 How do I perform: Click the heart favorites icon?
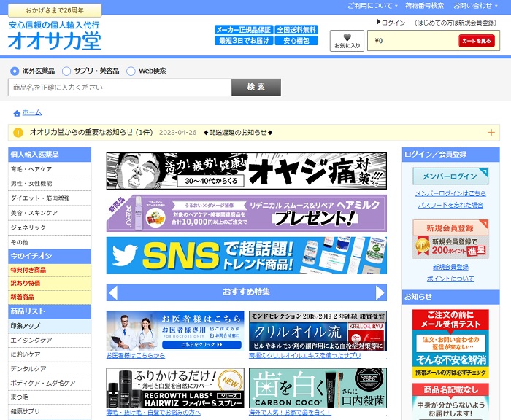(x=347, y=37)
